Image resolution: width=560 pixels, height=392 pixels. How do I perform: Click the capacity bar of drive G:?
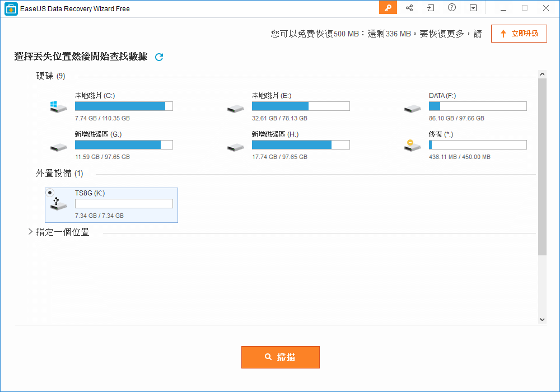tap(124, 144)
